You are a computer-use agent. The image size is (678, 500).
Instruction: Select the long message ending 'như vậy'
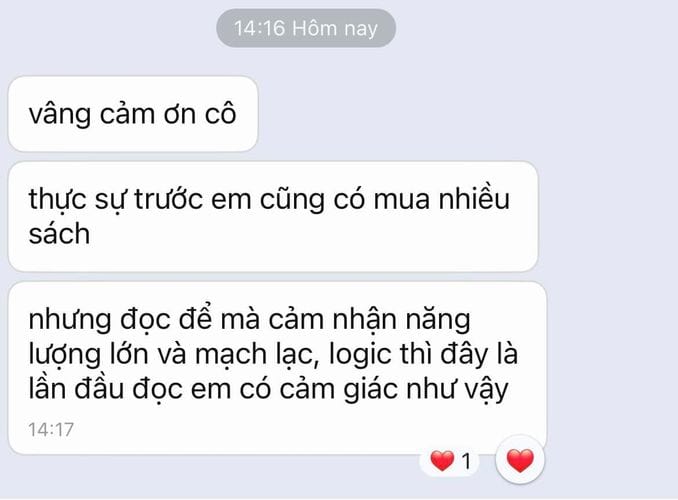[x=277, y=368]
